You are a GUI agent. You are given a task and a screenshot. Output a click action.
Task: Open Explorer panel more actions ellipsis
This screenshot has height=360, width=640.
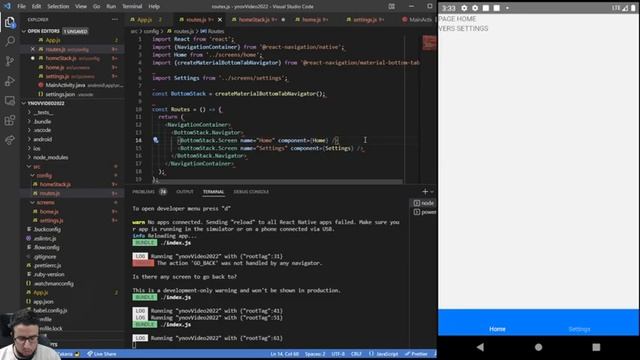[x=115, y=20]
